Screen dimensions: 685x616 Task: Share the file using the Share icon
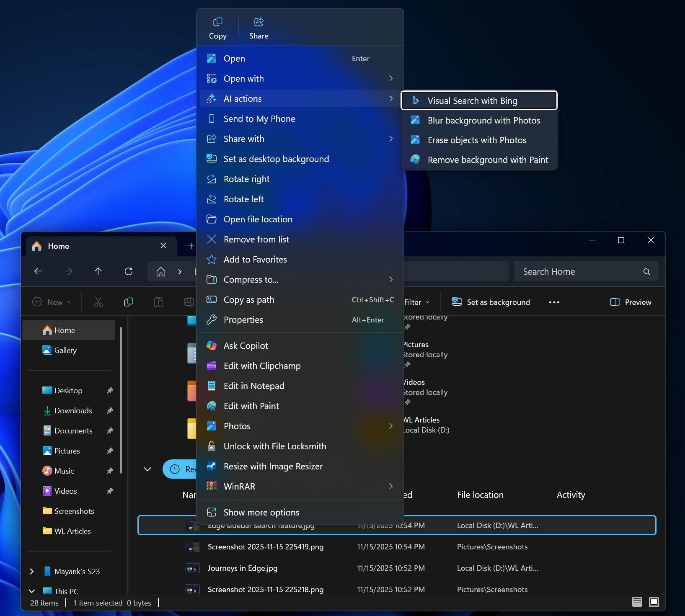pyautogui.click(x=258, y=27)
